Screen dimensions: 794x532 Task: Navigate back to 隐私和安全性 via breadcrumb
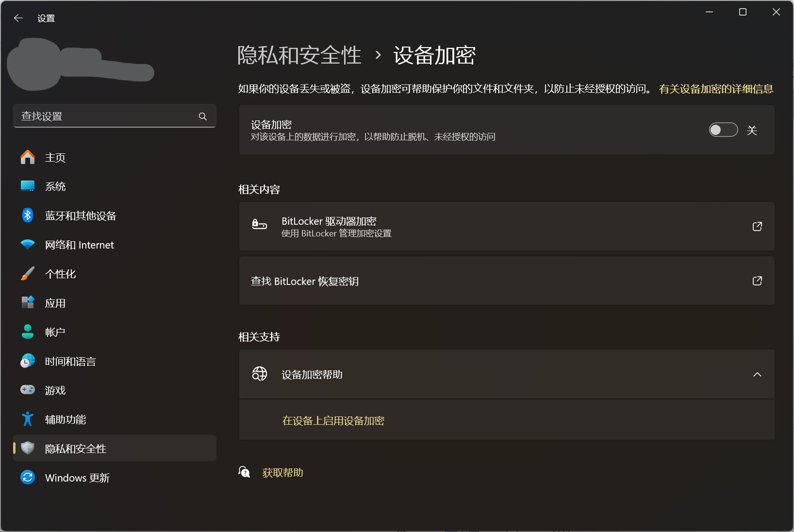point(298,55)
